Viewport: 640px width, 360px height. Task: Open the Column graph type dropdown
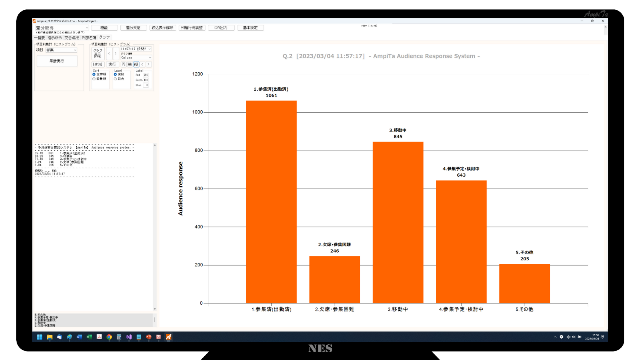136,58
